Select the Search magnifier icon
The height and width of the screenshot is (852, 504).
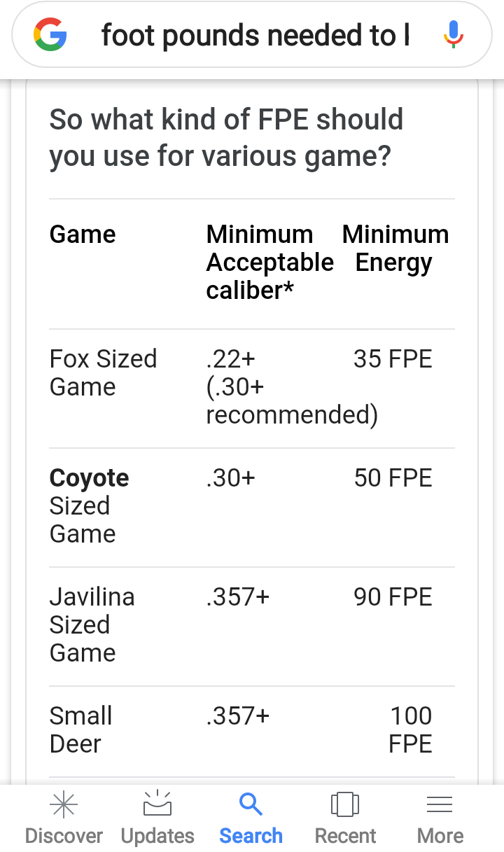[251, 804]
